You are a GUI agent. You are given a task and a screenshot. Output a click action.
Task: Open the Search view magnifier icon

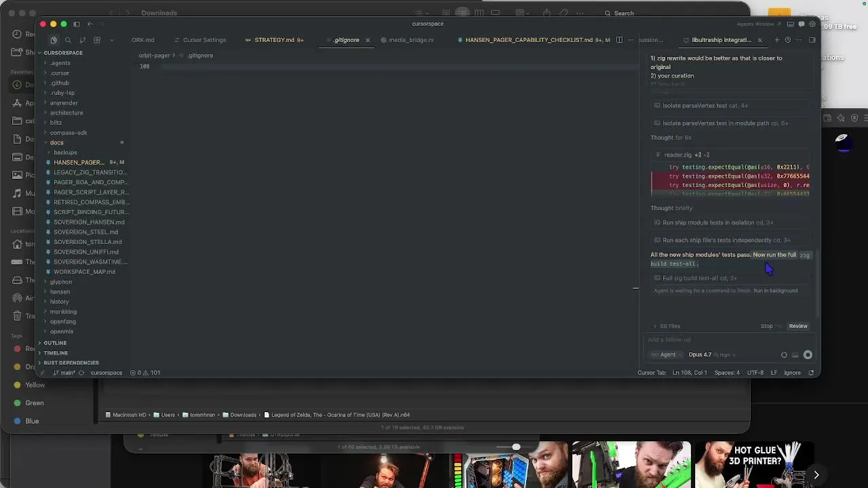point(68,40)
